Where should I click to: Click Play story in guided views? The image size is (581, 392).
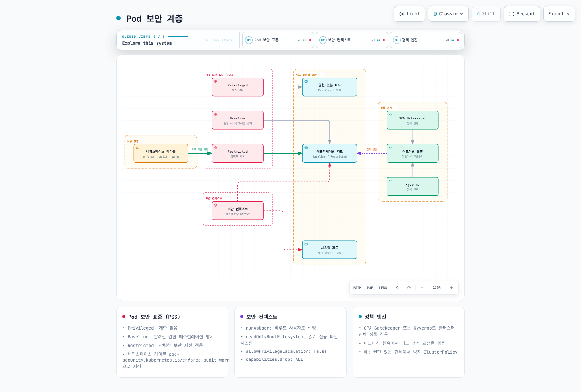click(219, 40)
